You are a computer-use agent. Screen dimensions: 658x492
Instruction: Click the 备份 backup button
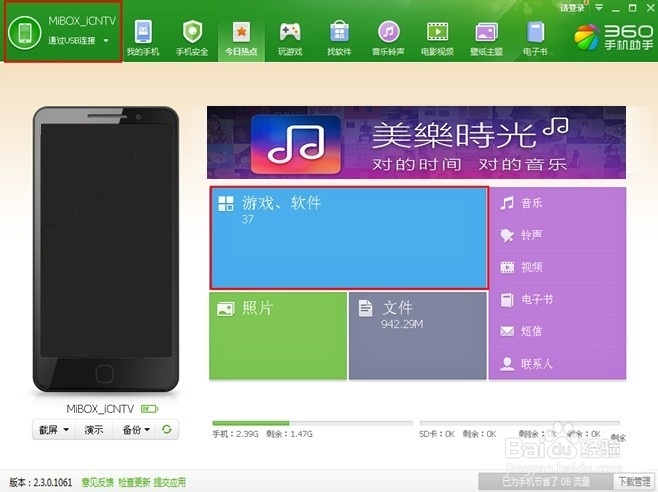tap(132, 430)
